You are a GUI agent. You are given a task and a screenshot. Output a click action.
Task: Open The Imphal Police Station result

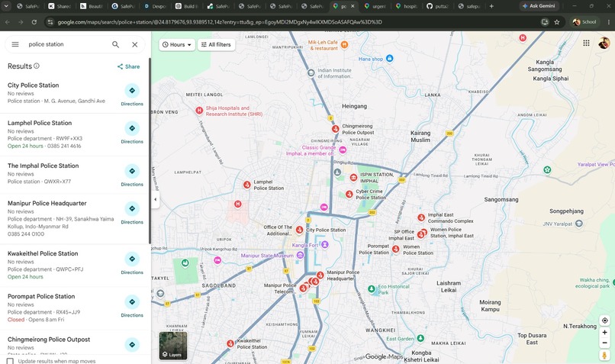(43, 166)
